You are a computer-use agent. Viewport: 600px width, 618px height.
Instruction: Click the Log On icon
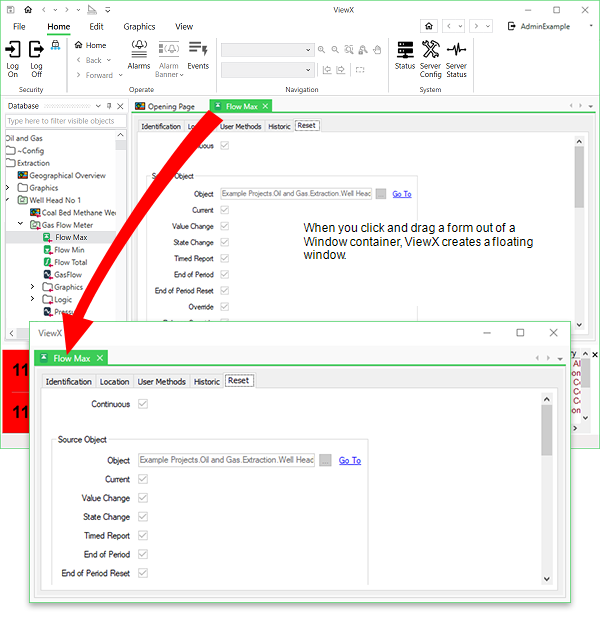tap(13, 50)
